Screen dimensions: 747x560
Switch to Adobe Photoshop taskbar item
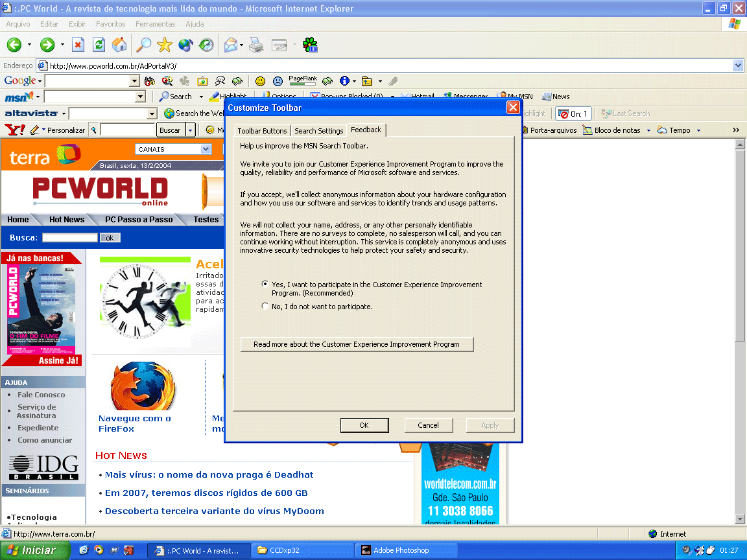[x=406, y=550]
